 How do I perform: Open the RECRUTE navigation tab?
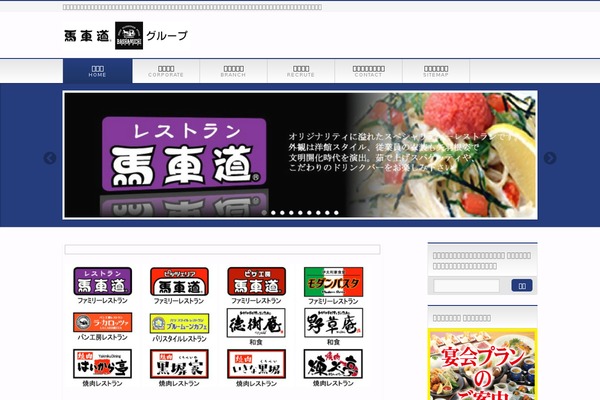(301, 71)
